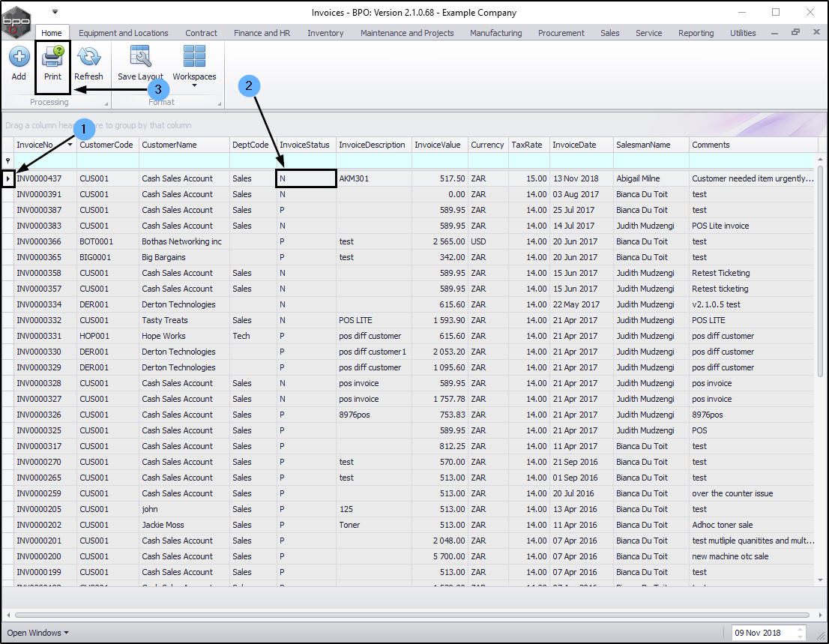Viewport: 829px width, 644px height.
Task: Open the Procurement tab
Action: (561, 33)
